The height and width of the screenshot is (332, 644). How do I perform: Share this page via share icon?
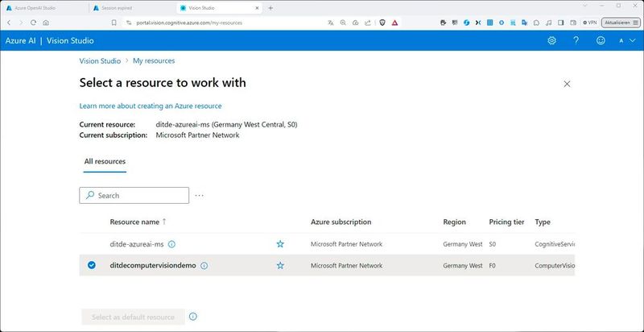click(x=368, y=23)
